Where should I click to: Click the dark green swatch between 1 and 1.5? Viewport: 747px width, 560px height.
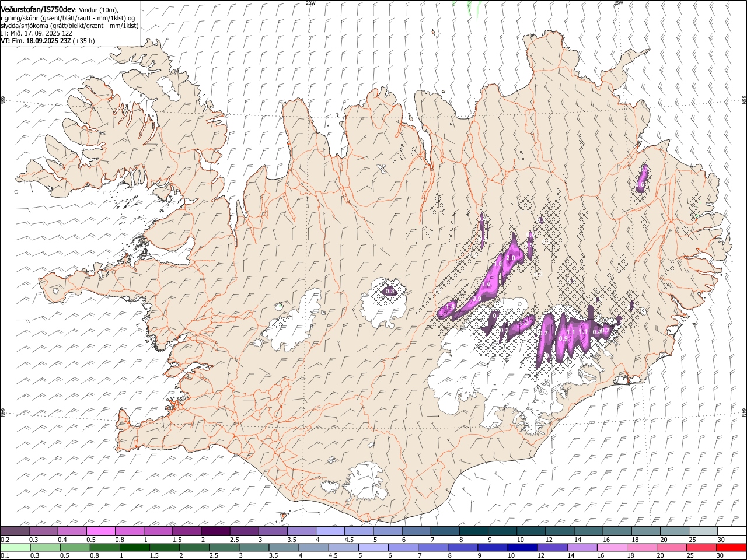click(134, 548)
